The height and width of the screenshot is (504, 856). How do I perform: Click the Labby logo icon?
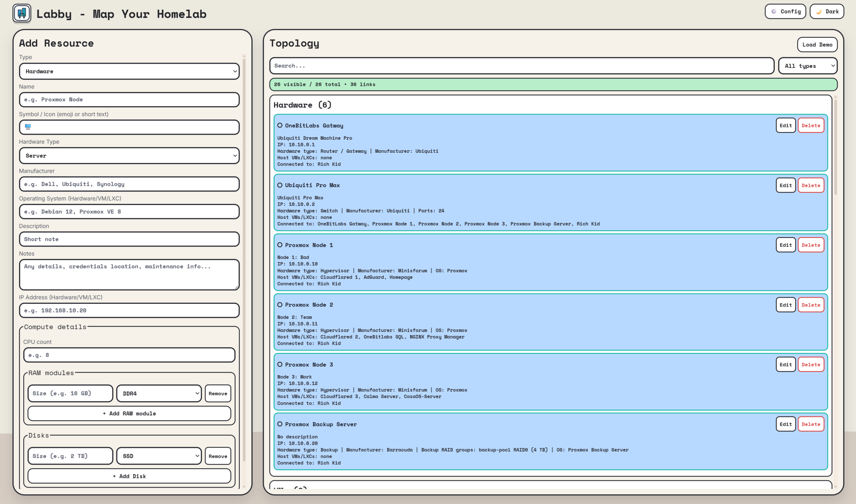pos(22,13)
